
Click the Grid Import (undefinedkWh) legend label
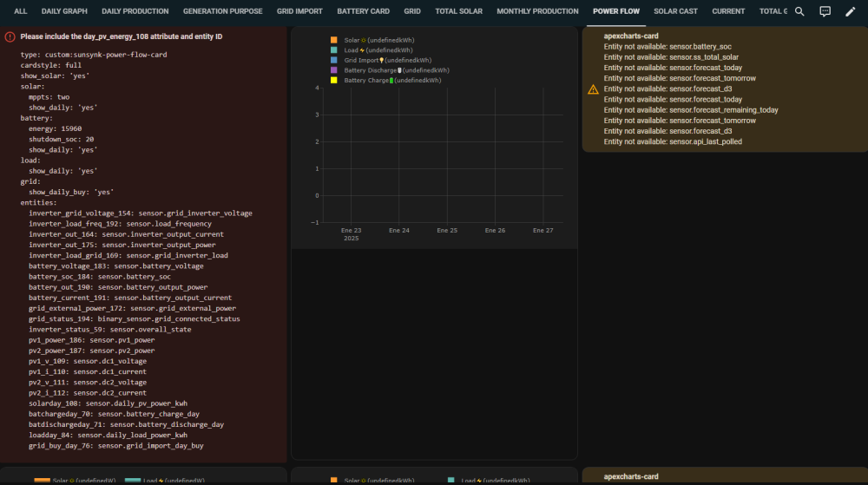click(387, 60)
